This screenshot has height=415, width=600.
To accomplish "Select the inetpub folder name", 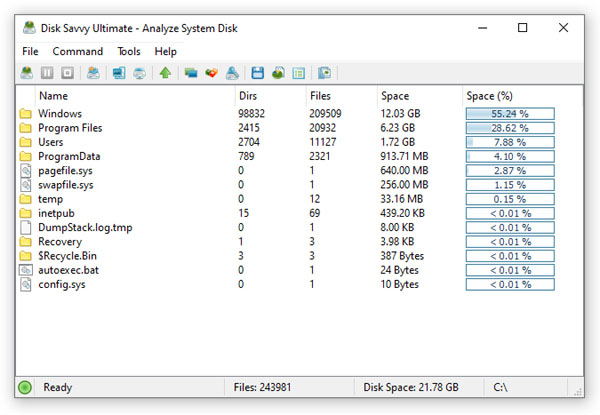I will coord(56,213).
